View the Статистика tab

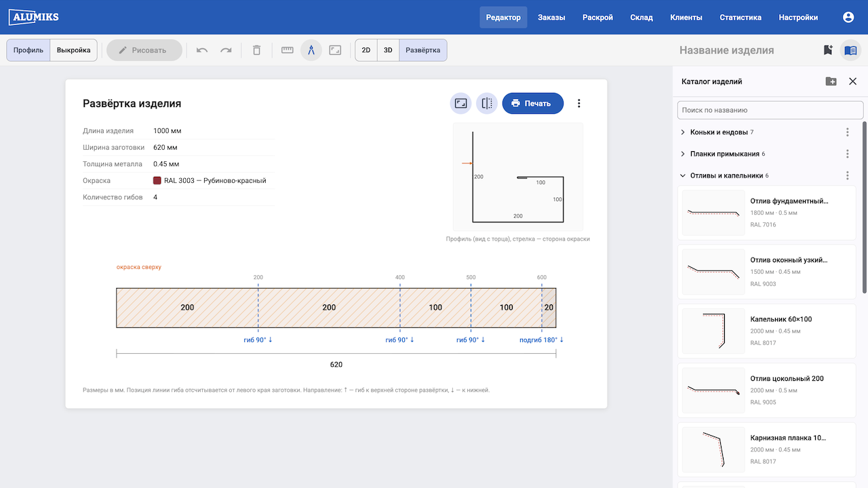[x=741, y=18]
